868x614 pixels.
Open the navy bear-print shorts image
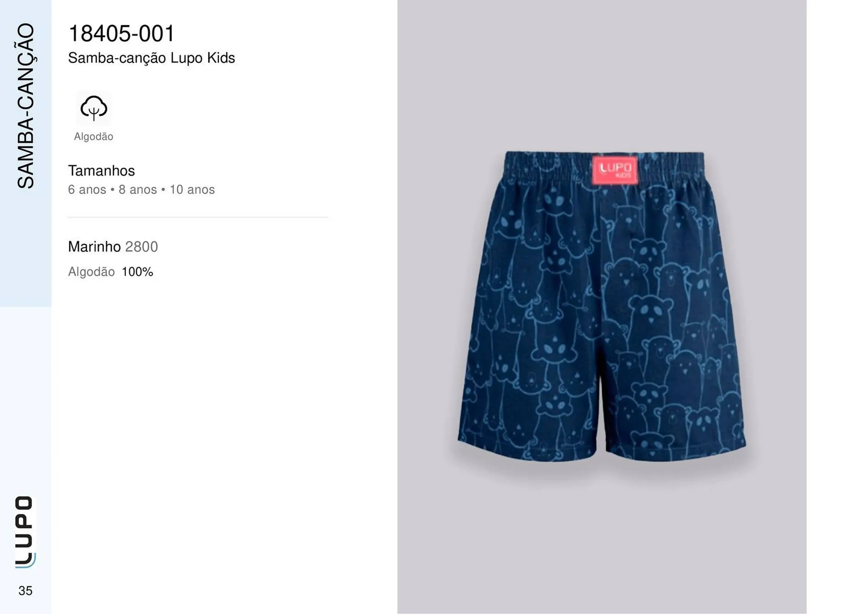pyautogui.click(x=602, y=307)
